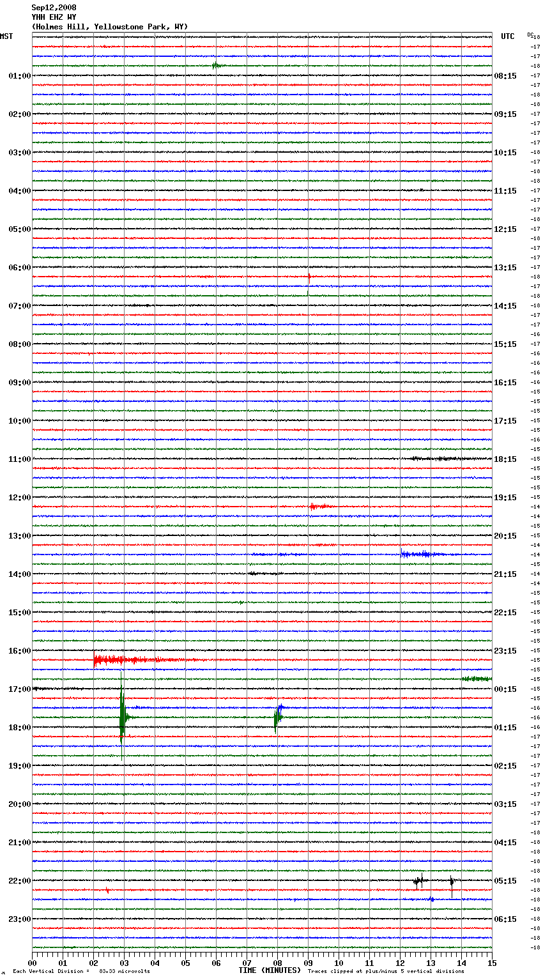
Task: Click the 15:15 UTC time label
Action: tap(505, 344)
